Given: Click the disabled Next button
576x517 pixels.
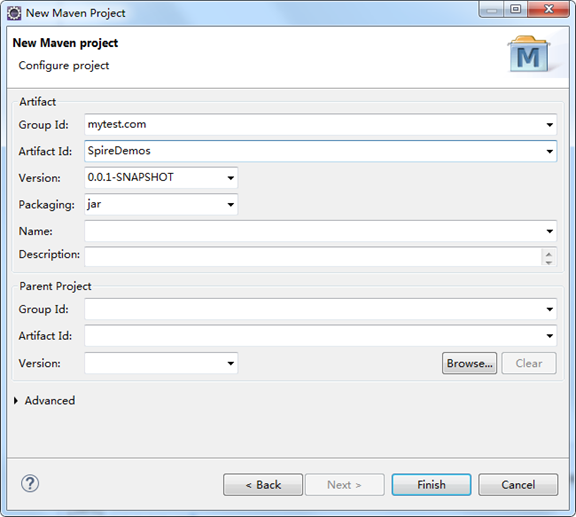Looking at the screenshot, I should click(x=345, y=485).
